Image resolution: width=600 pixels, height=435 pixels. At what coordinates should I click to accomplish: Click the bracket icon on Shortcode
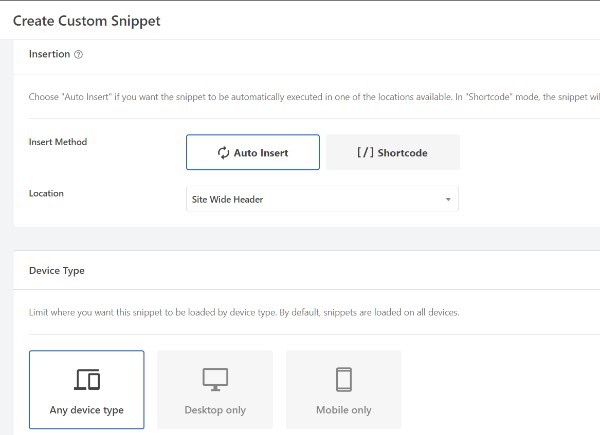[x=365, y=153]
